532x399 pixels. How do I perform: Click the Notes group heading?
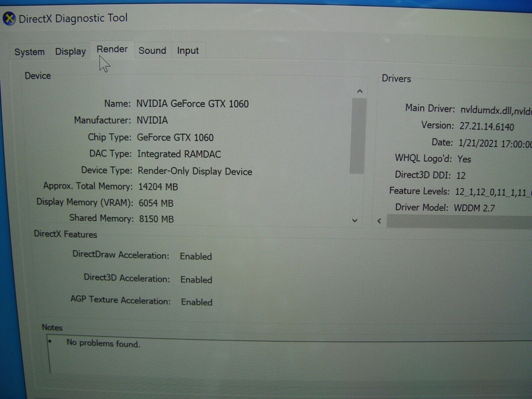click(x=52, y=327)
